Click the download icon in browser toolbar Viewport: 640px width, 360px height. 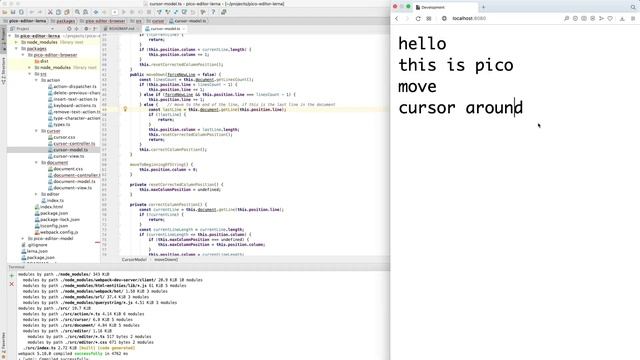[622, 18]
